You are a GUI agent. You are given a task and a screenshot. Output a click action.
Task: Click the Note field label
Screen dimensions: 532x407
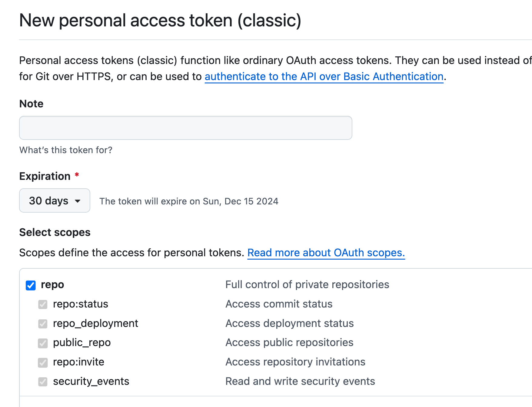coord(31,104)
